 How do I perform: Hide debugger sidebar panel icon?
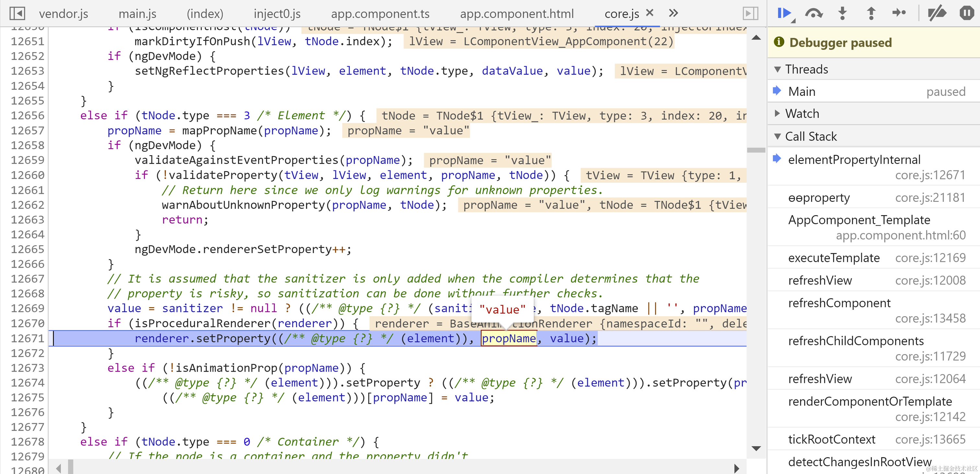tap(750, 13)
